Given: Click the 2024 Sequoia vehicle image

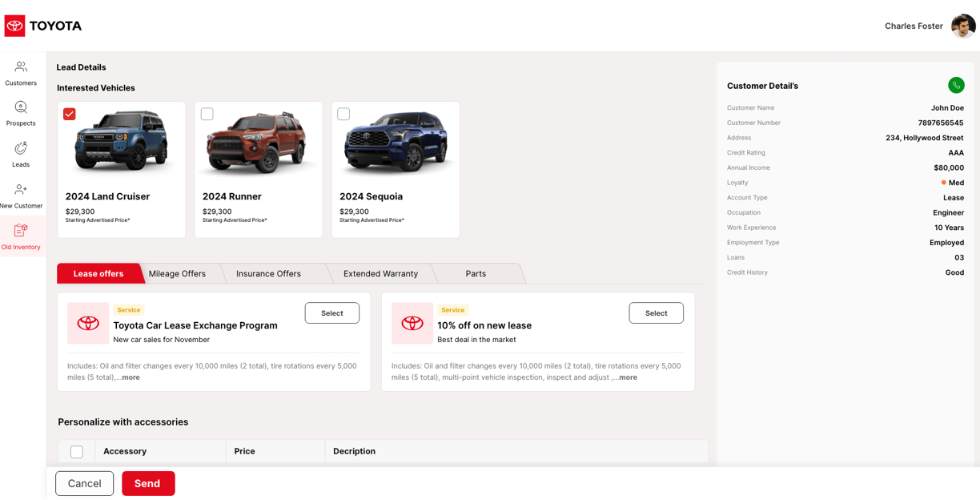Looking at the screenshot, I should [x=396, y=143].
